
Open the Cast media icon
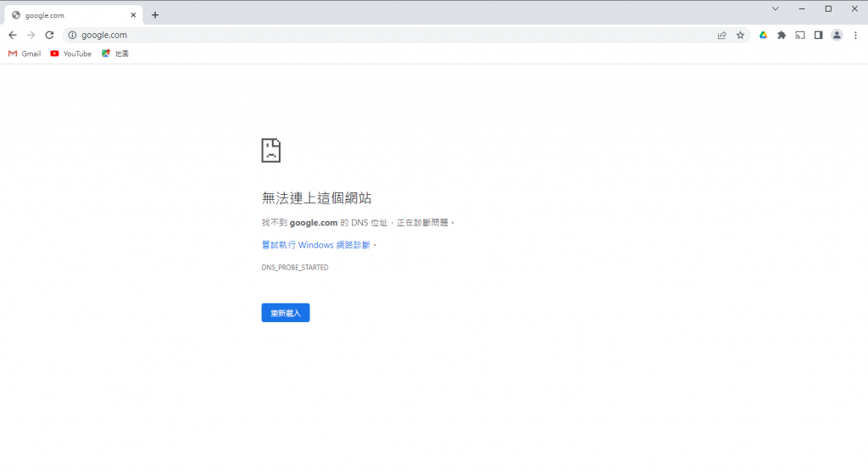pyautogui.click(x=800, y=35)
